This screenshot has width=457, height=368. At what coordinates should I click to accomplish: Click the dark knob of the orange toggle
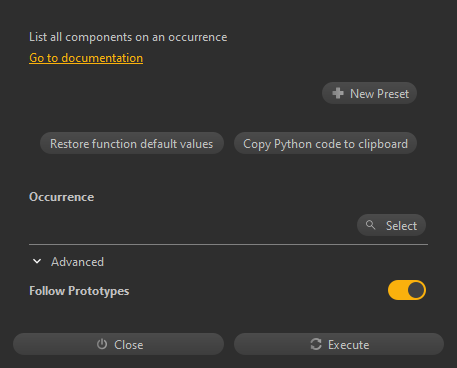coord(416,290)
